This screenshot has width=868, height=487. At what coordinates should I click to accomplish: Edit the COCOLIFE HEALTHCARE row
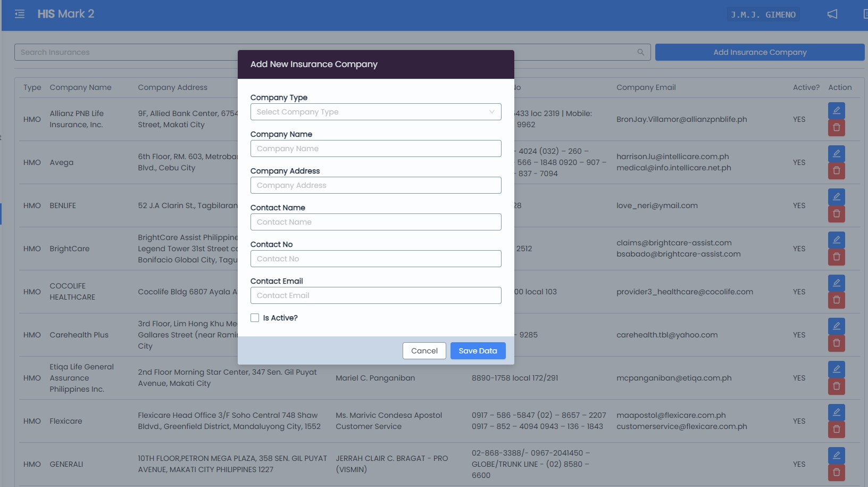(x=836, y=283)
